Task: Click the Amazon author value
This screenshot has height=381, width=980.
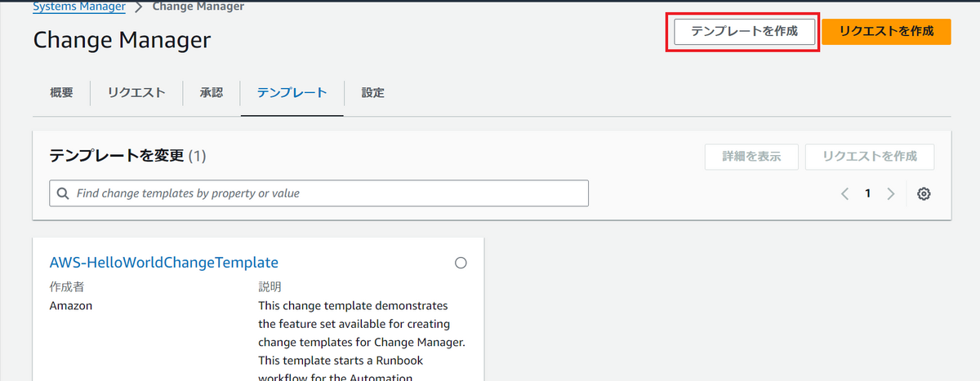Action: click(x=71, y=306)
